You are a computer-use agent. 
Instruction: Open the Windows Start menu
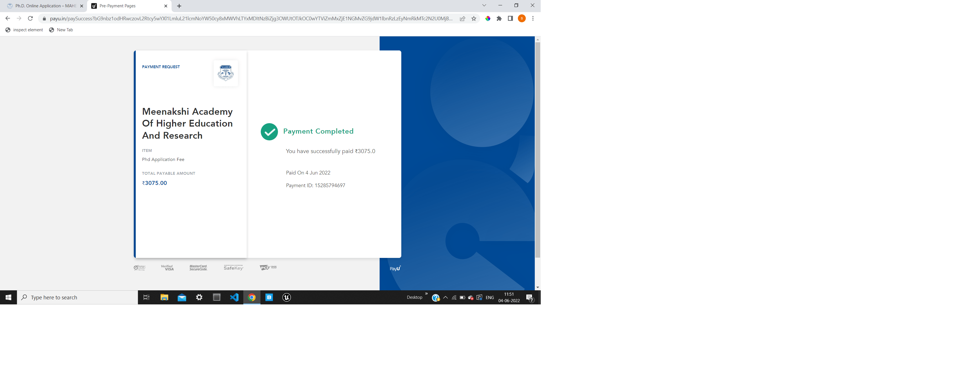[8, 298]
